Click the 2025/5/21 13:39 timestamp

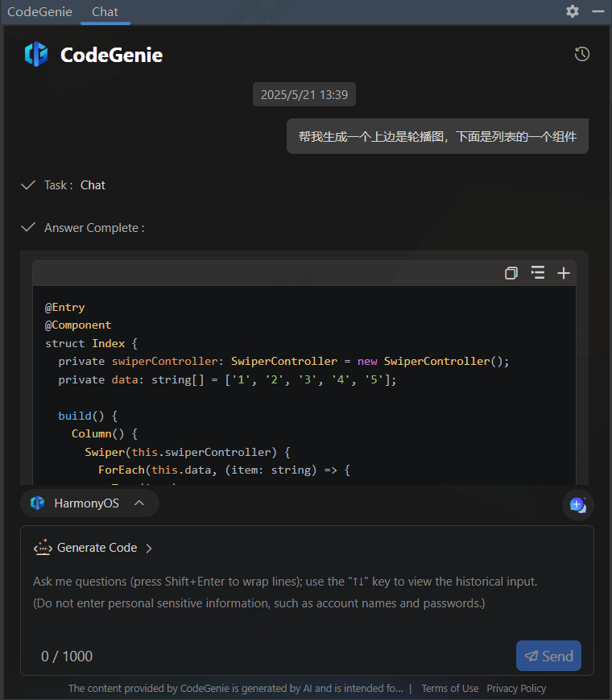tap(304, 94)
